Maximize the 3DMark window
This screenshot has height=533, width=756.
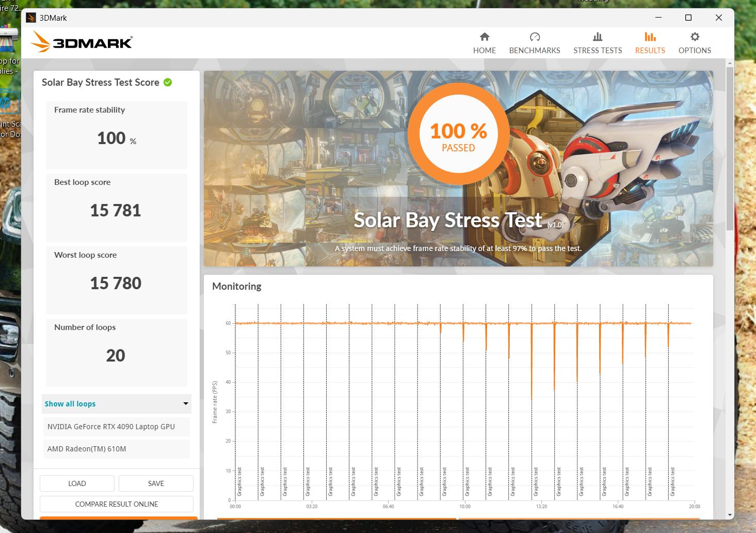(688, 18)
